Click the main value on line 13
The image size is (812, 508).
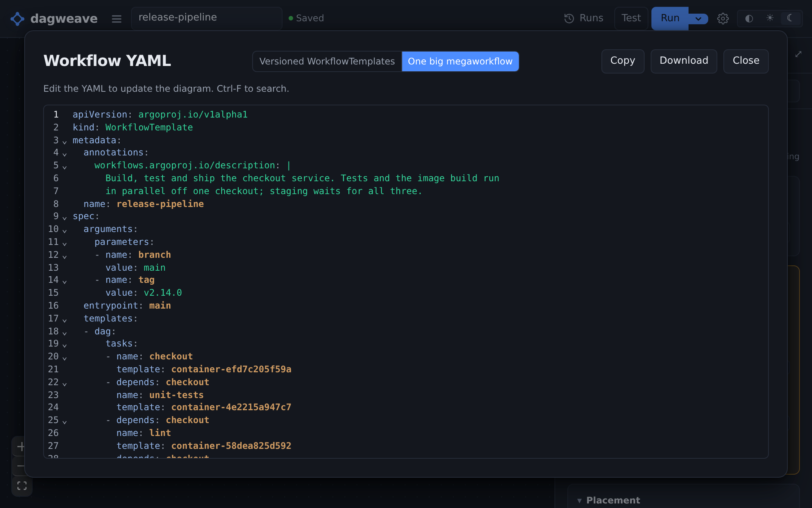click(x=155, y=268)
